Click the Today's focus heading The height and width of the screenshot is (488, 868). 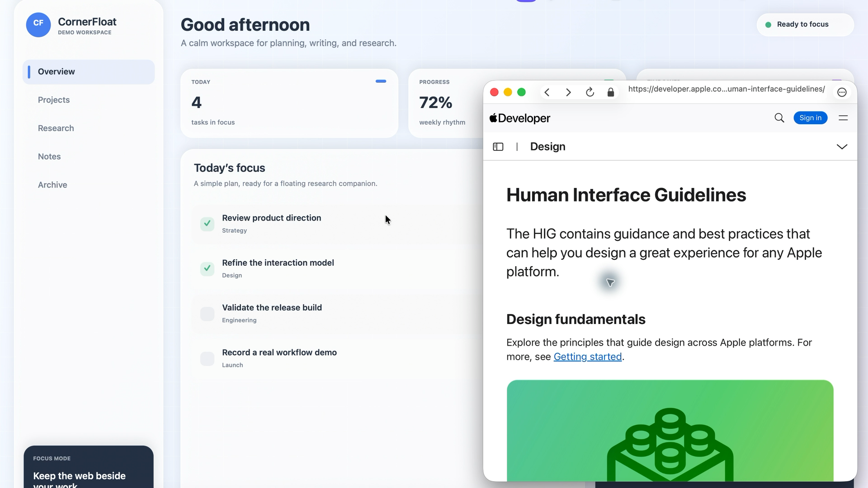[230, 168]
